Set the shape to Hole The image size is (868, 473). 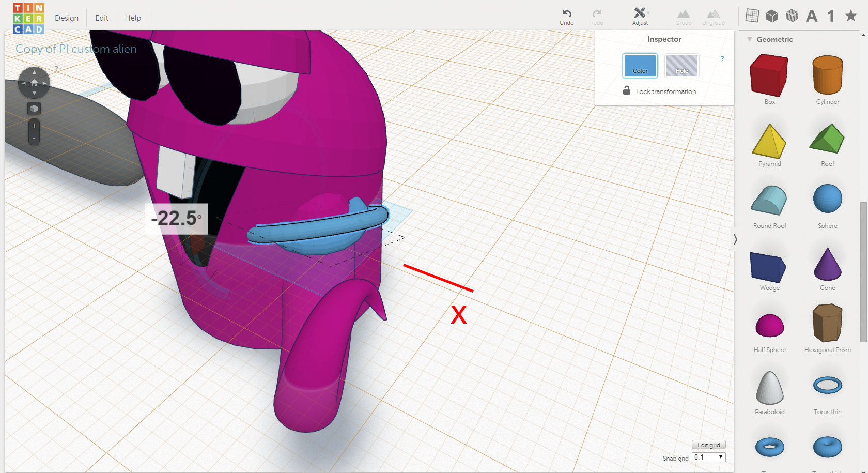pos(682,66)
